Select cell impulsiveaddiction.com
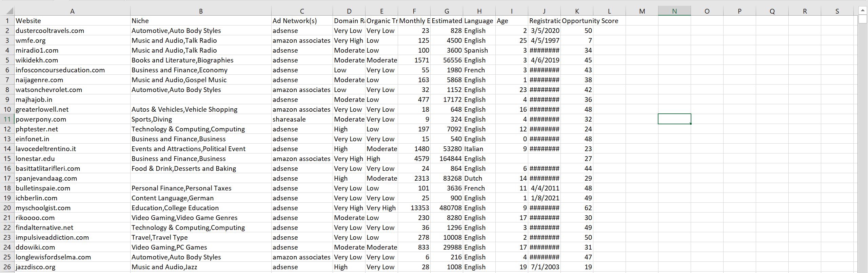 click(x=72, y=237)
